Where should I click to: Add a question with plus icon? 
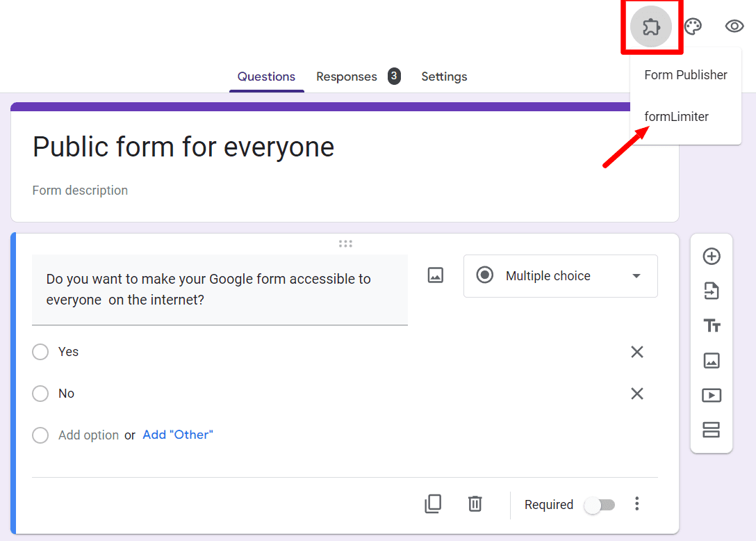click(x=712, y=257)
